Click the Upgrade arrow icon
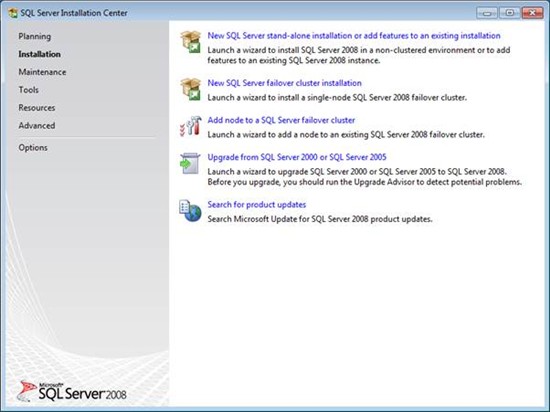550x412 pixels. coord(190,163)
